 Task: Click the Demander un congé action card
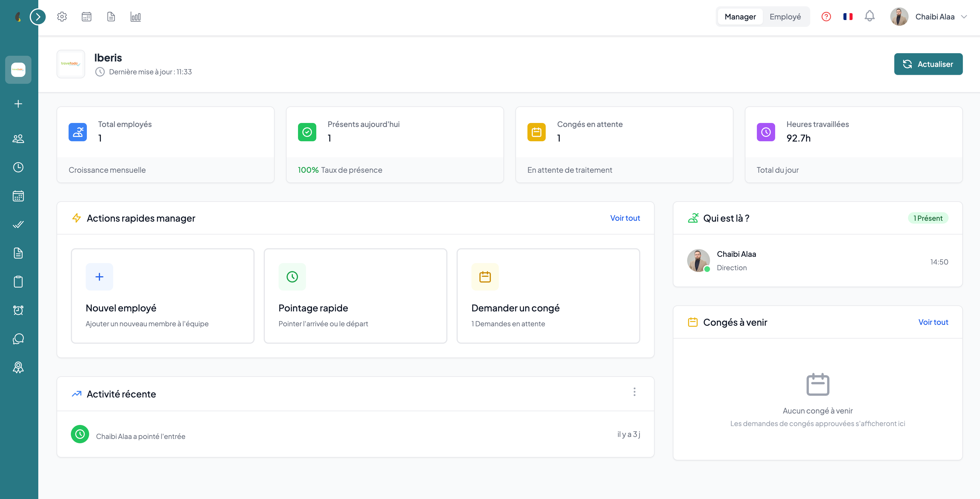pyautogui.click(x=548, y=296)
